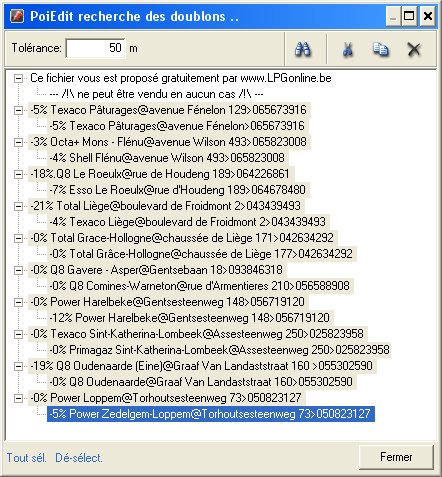
Task: Click the binoculars search duplicates icon
Action: click(303, 49)
